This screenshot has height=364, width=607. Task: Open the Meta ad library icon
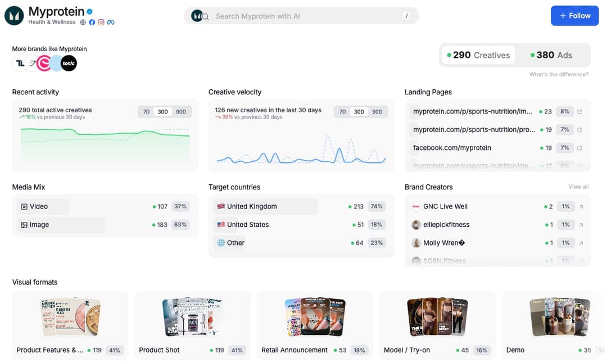pos(111,22)
